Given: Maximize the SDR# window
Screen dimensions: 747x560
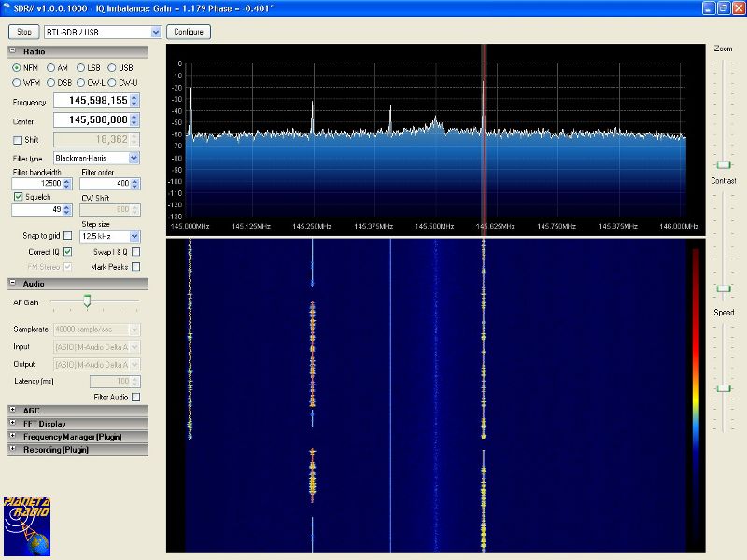Looking at the screenshot, I should pos(723,8).
